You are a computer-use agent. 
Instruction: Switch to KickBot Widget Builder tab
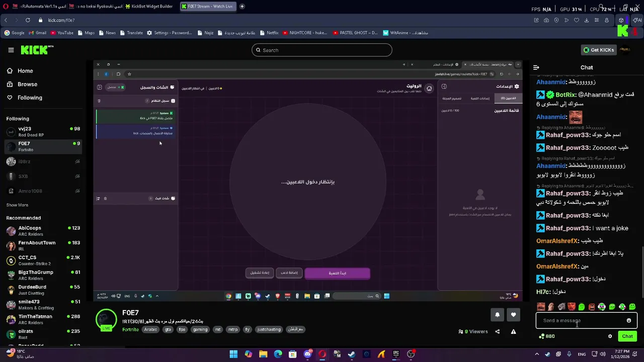point(148,7)
